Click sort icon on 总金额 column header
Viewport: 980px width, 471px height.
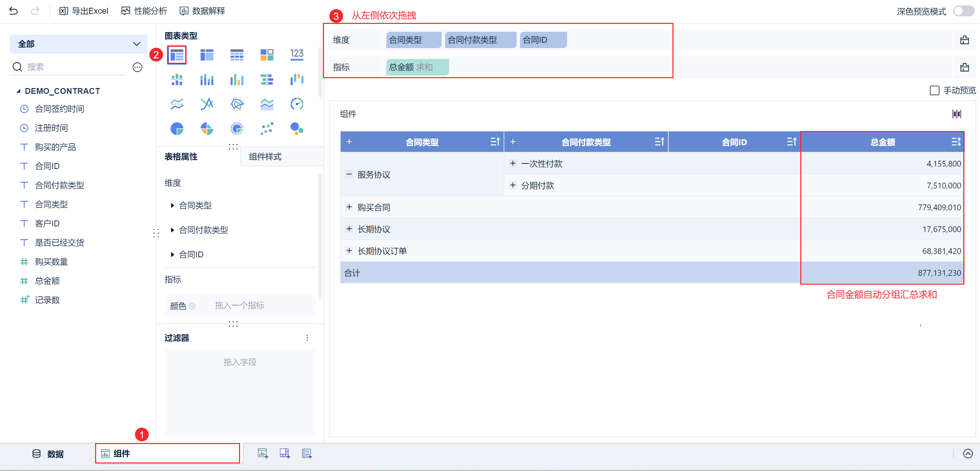coord(956,142)
